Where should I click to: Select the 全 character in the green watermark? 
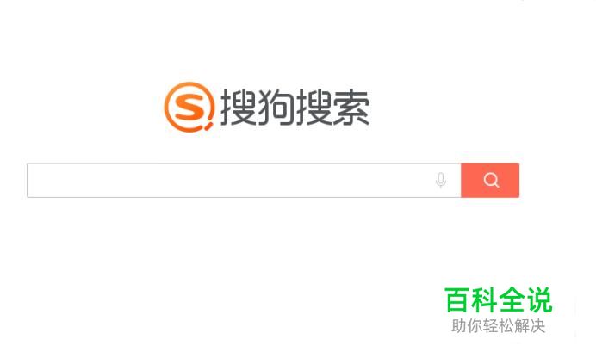click(512, 299)
